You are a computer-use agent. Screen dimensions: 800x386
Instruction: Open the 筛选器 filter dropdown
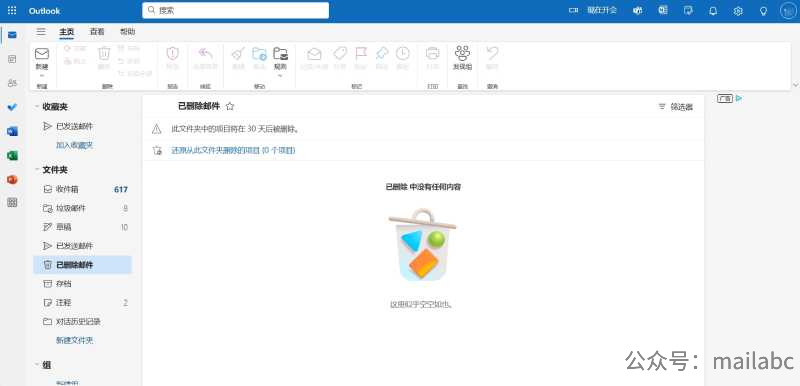tap(676, 107)
